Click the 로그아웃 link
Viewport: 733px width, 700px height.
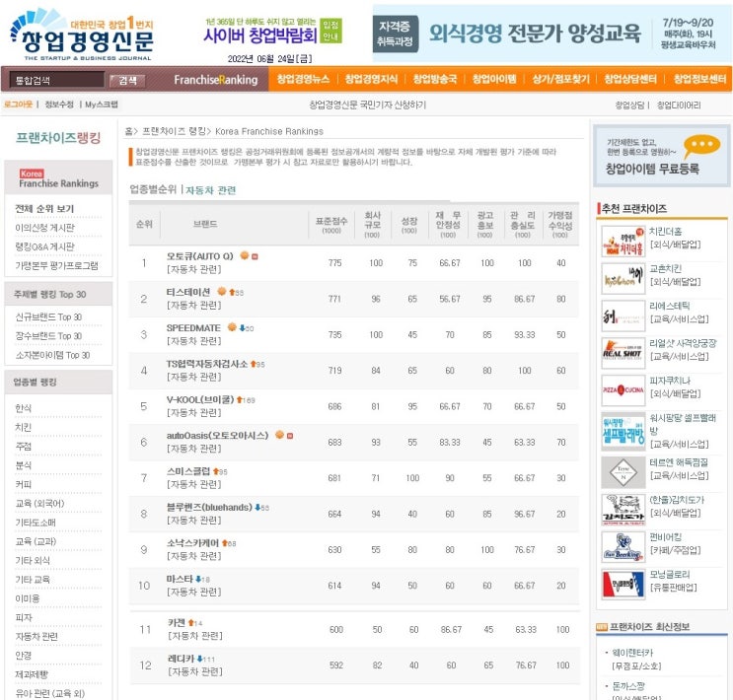pyautogui.click(x=18, y=105)
